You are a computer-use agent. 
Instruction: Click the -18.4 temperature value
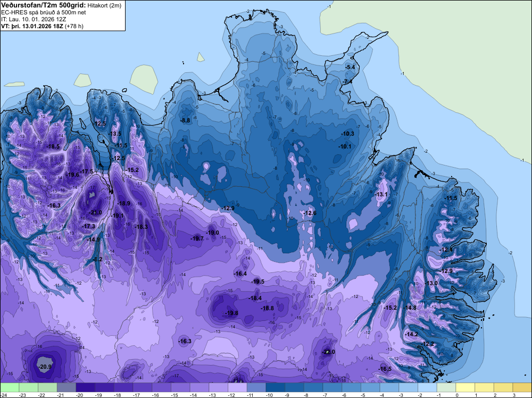click(255, 298)
